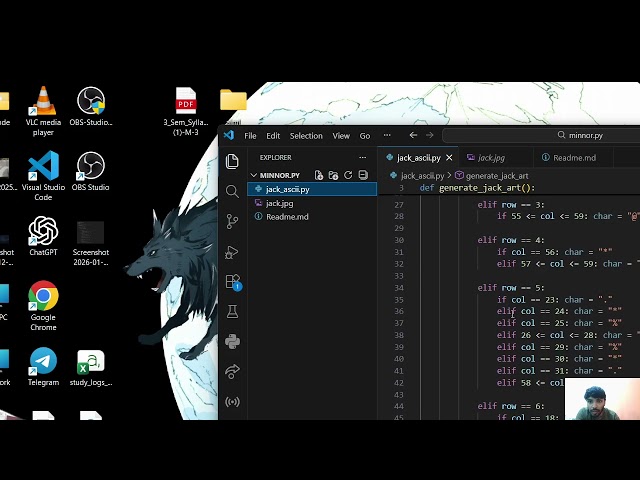
Task: Click code line elif row == 6:
Action: (x=511, y=406)
